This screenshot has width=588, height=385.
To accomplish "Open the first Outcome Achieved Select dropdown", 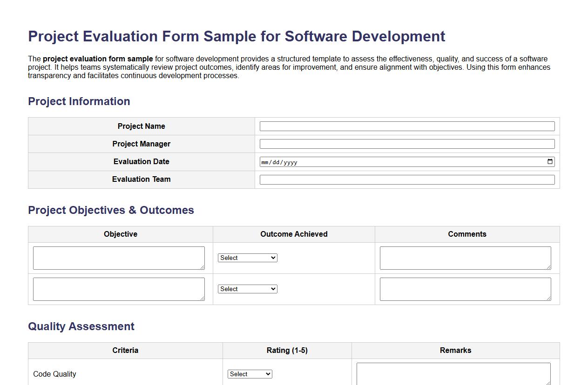I will [x=247, y=257].
